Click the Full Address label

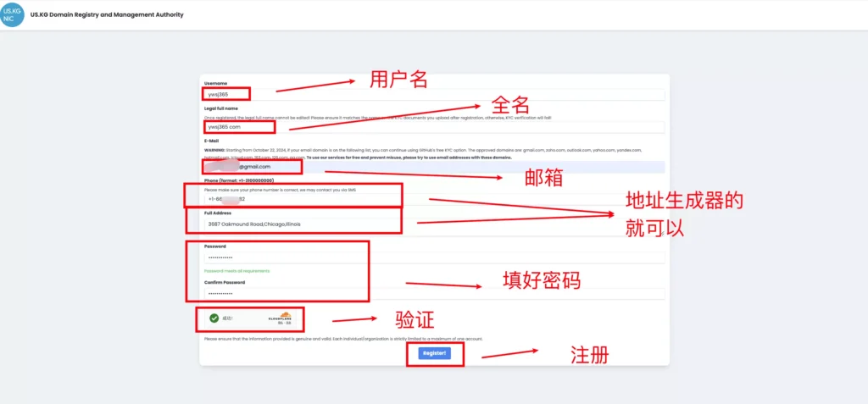219,213
